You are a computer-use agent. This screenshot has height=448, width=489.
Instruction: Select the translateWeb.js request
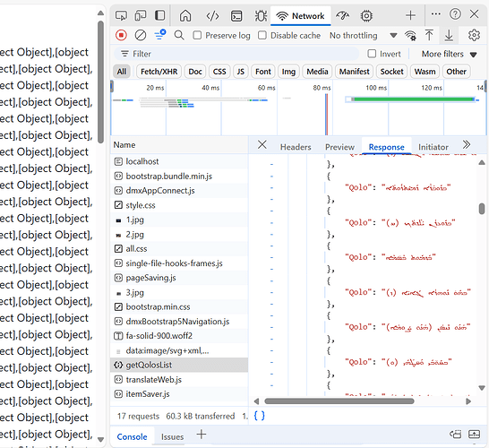pyautogui.click(x=179, y=379)
